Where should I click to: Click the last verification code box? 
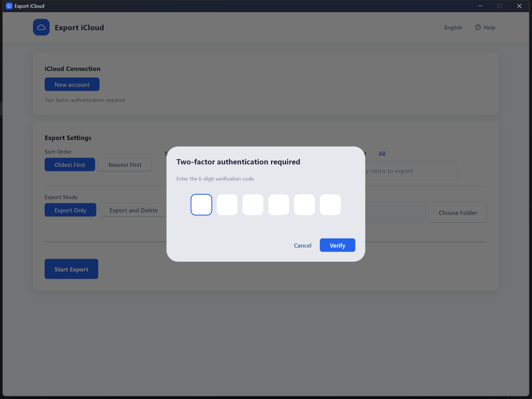[330, 205]
